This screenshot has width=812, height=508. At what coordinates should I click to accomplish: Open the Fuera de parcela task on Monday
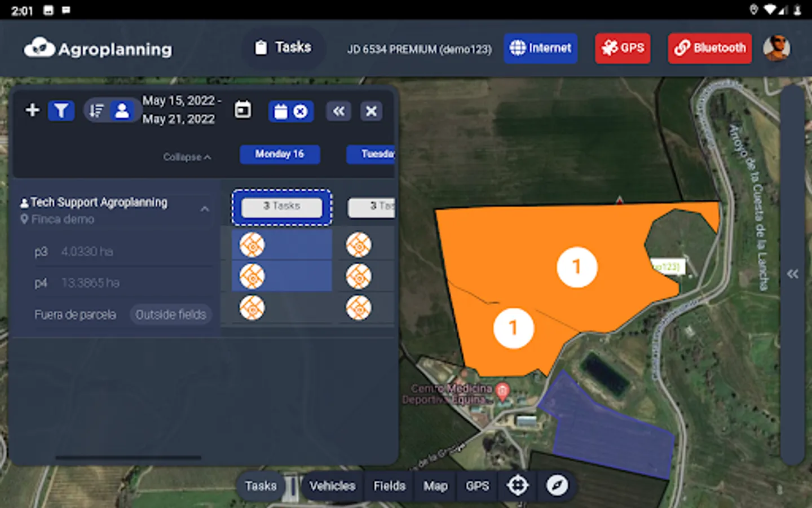(x=252, y=308)
